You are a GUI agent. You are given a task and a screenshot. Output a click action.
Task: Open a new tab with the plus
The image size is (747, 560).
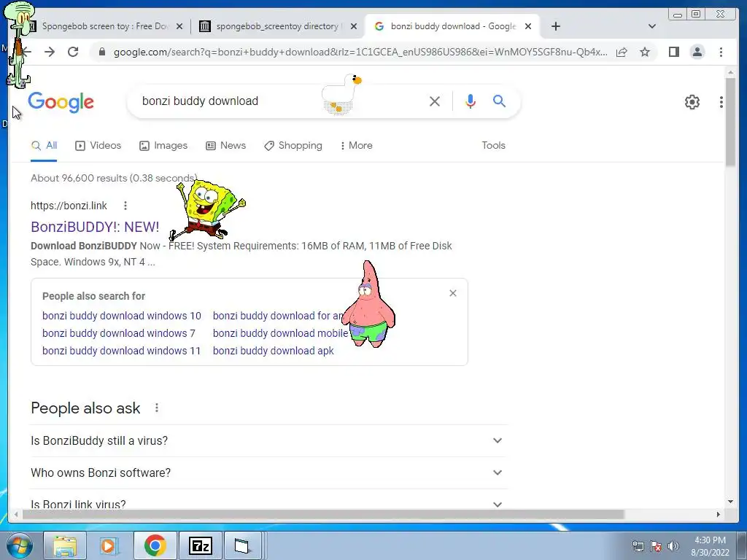555,26
